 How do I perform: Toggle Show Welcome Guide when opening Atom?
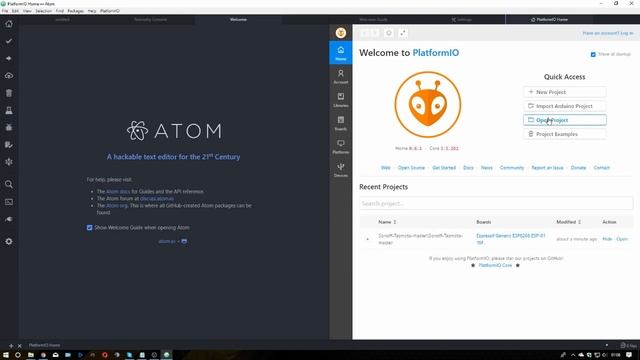pyautogui.click(x=89, y=227)
